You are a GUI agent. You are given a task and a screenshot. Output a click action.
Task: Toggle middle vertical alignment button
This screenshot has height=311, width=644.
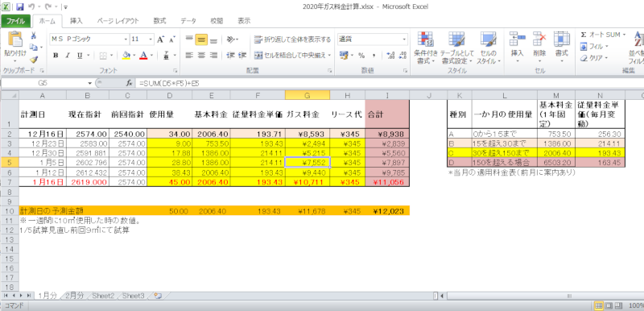200,39
